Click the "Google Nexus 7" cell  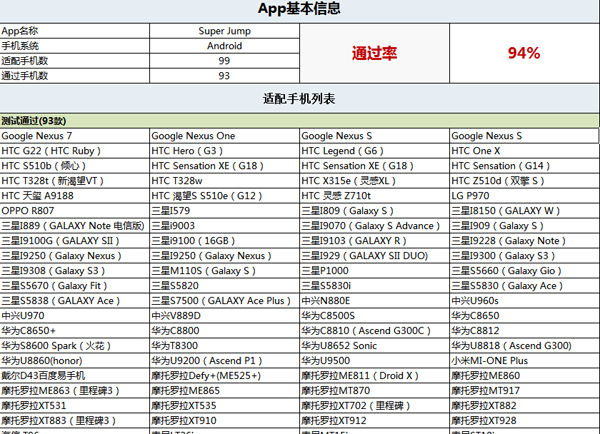[x=75, y=136]
